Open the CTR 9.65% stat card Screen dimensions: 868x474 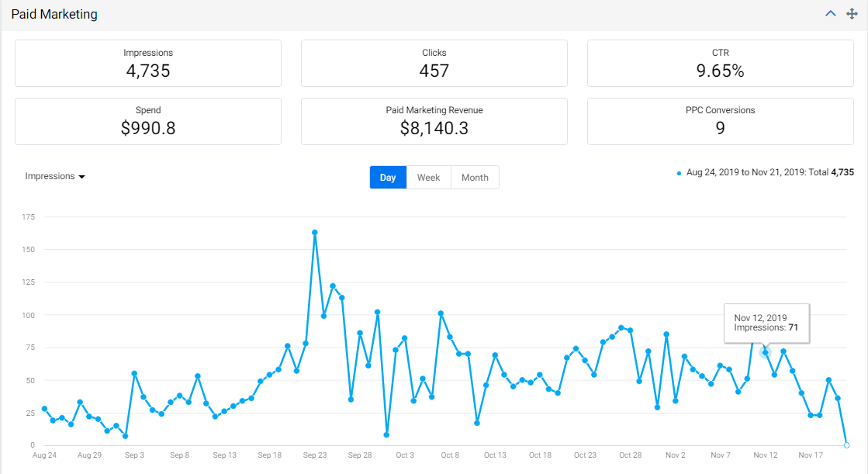click(720, 63)
